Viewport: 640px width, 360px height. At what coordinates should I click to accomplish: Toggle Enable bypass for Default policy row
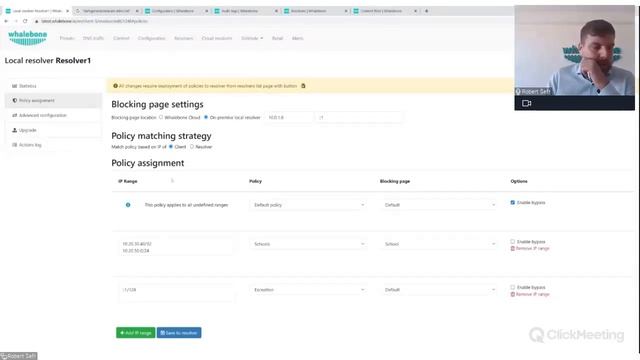pos(513,202)
